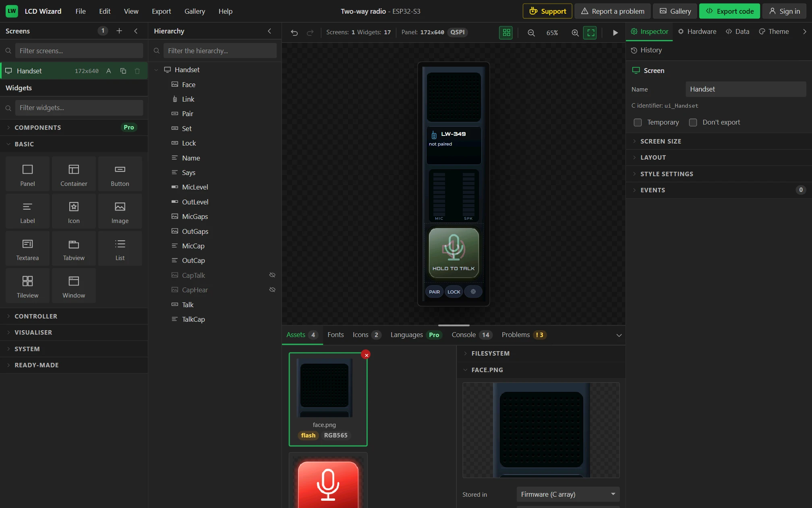
Task: Open the Export menu
Action: click(161, 11)
